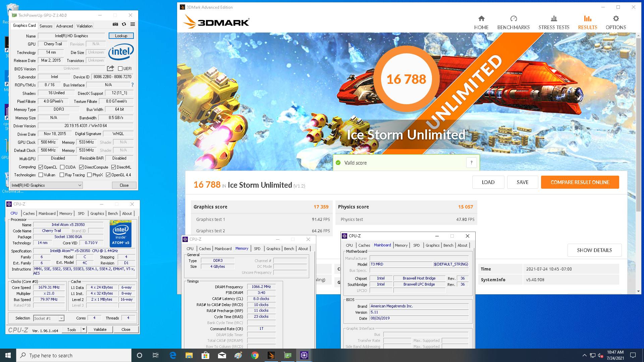This screenshot has height=362, width=644.
Task: Open Microsoft Store from taskbar
Action: [x=206, y=355]
